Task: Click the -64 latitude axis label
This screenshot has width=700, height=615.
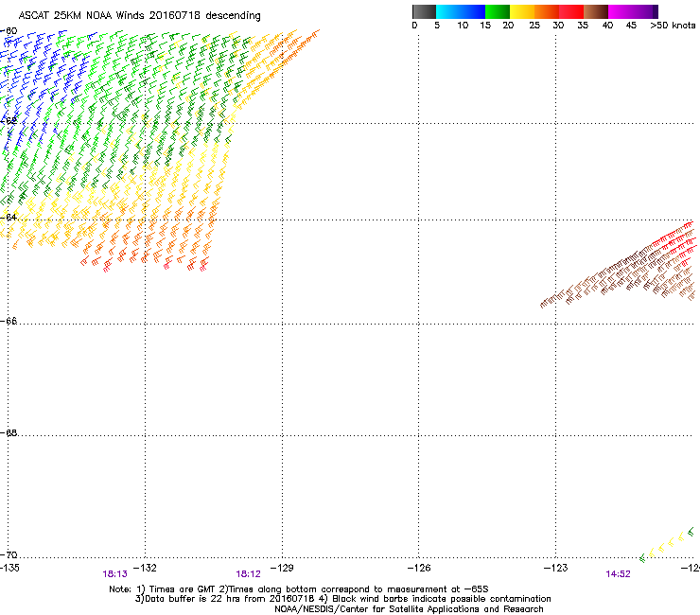Action: pyautogui.click(x=9, y=217)
